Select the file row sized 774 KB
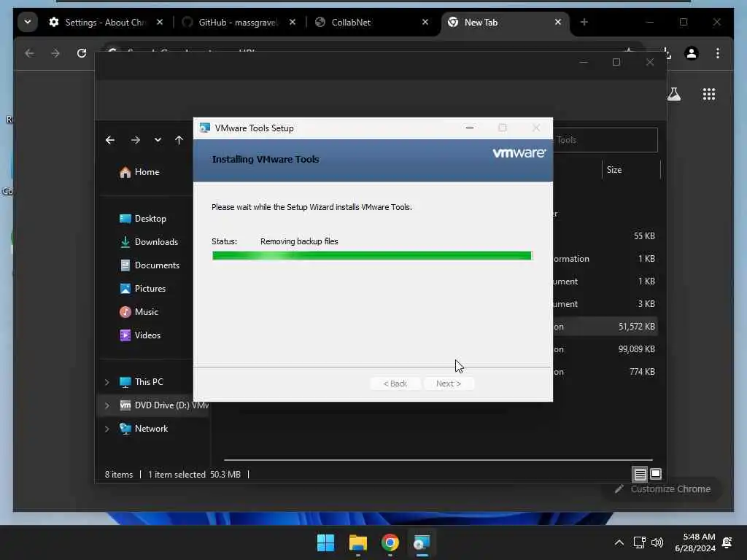Image resolution: width=747 pixels, height=560 pixels. tap(604, 372)
